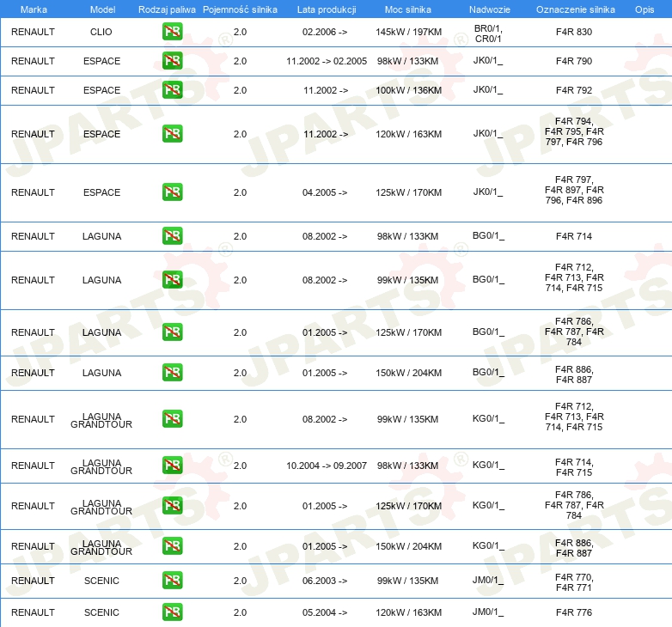Click the Pojemność silnika column header
The width and height of the screenshot is (672, 627).
point(240,9)
